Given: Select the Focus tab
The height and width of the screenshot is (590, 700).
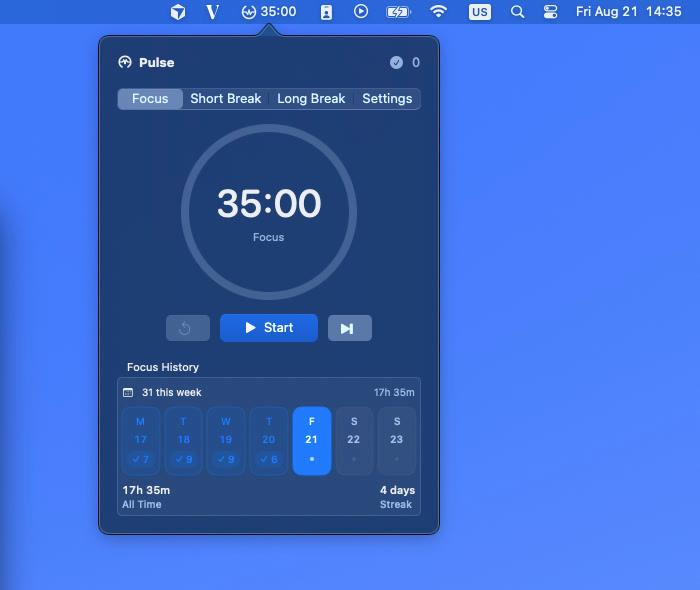Looking at the screenshot, I should click(x=150, y=99).
